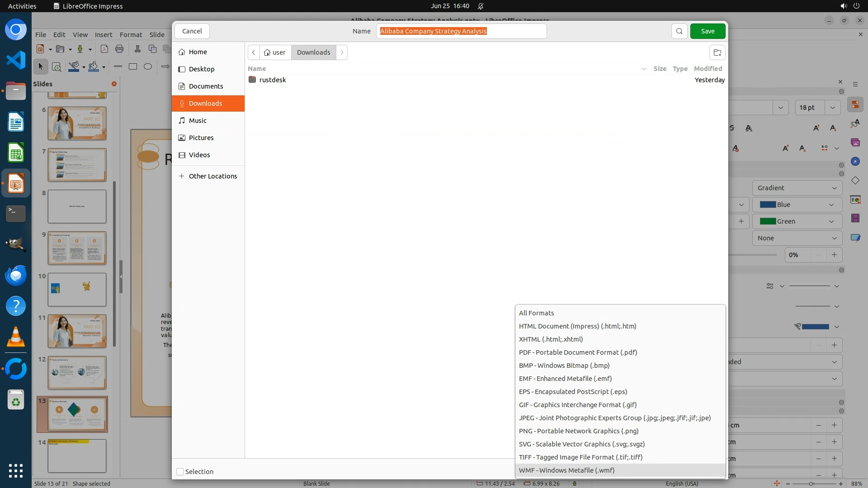The image size is (868, 488).
Task: Click the search icon in save dialog
Action: point(679,31)
